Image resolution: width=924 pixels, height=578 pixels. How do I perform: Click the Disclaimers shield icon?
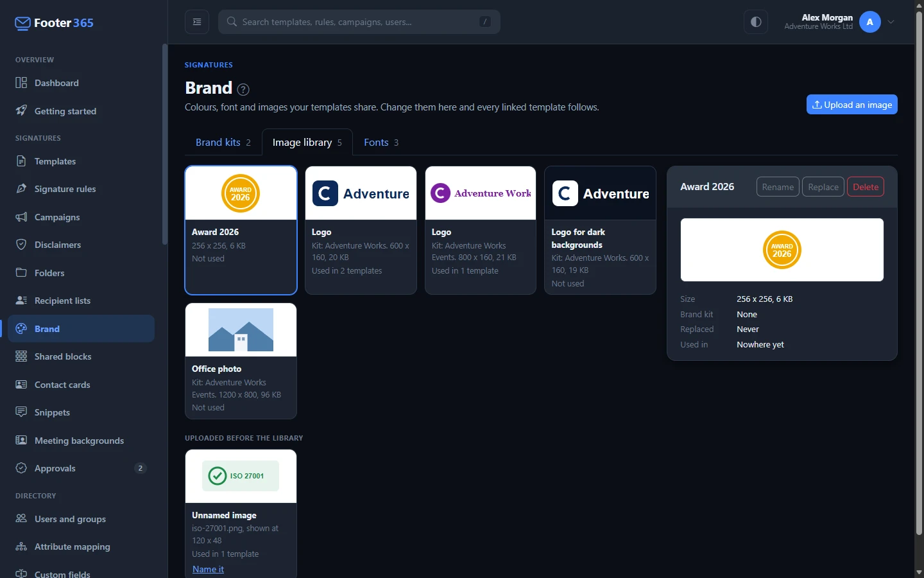(x=21, y=245)
